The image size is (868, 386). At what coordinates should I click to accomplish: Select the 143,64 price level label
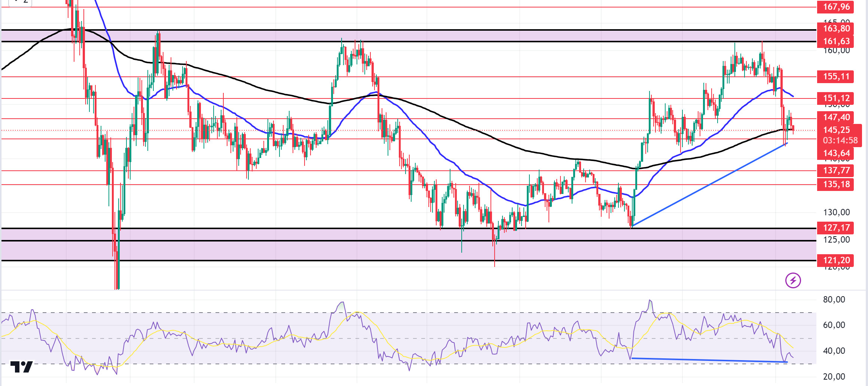835,153
